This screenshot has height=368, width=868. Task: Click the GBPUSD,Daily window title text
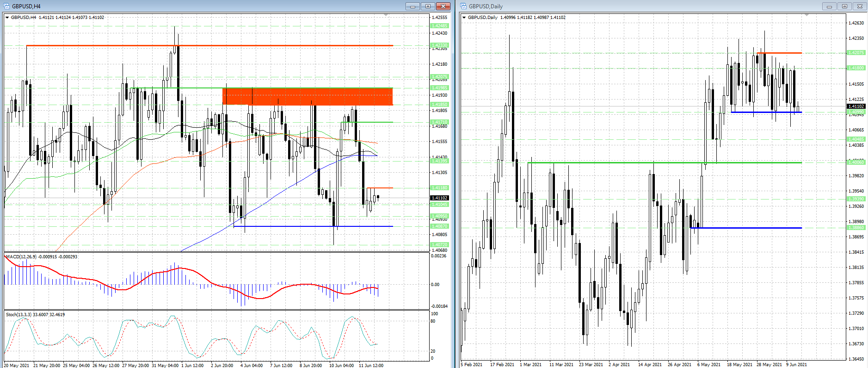point(486,6)
